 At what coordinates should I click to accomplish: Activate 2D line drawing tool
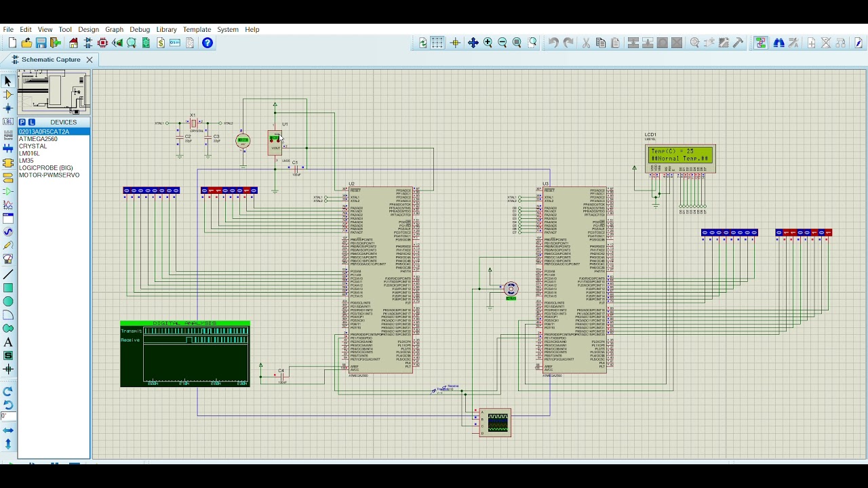(x=8, y=274)
